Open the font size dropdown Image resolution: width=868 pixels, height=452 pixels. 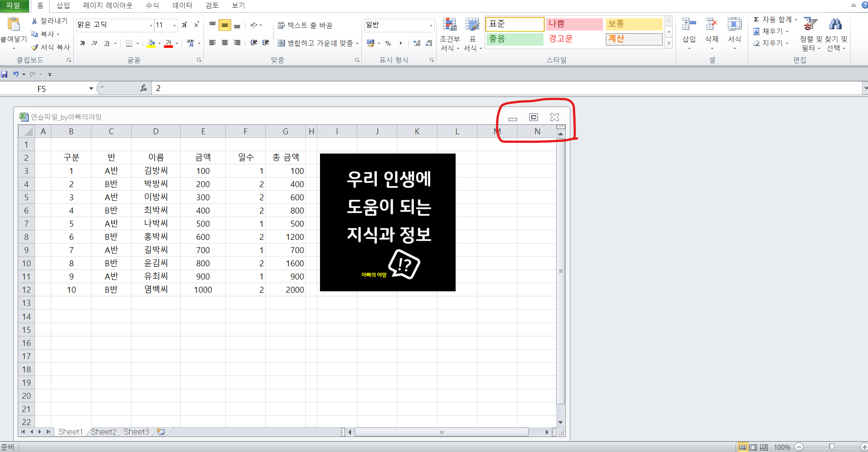[174, 25]
